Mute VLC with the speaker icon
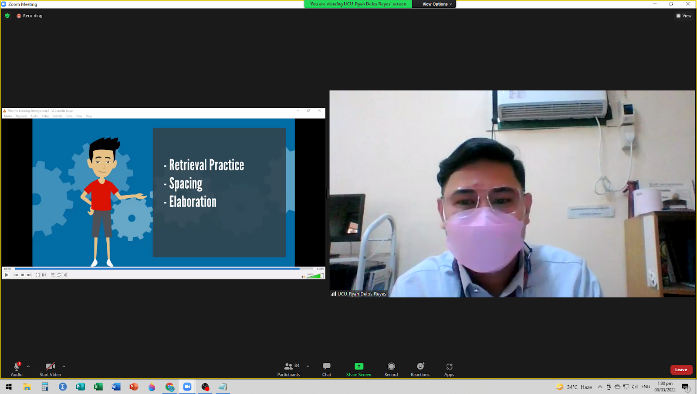Screen dimensions: 697x394 303,276
